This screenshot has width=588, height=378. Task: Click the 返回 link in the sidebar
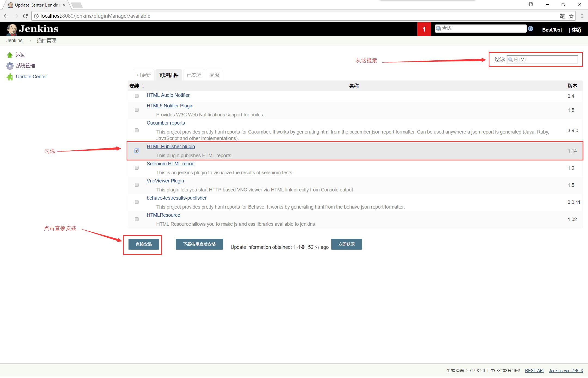pyautogui.click(x=21, y=55)
